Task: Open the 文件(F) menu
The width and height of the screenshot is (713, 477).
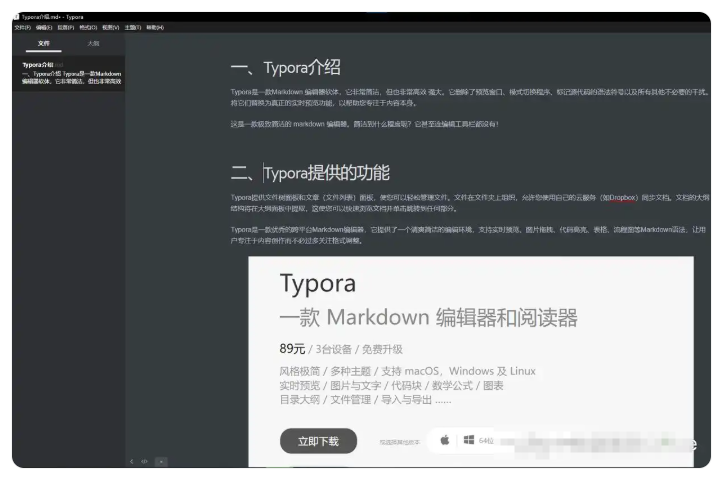Action: [22, 28]
